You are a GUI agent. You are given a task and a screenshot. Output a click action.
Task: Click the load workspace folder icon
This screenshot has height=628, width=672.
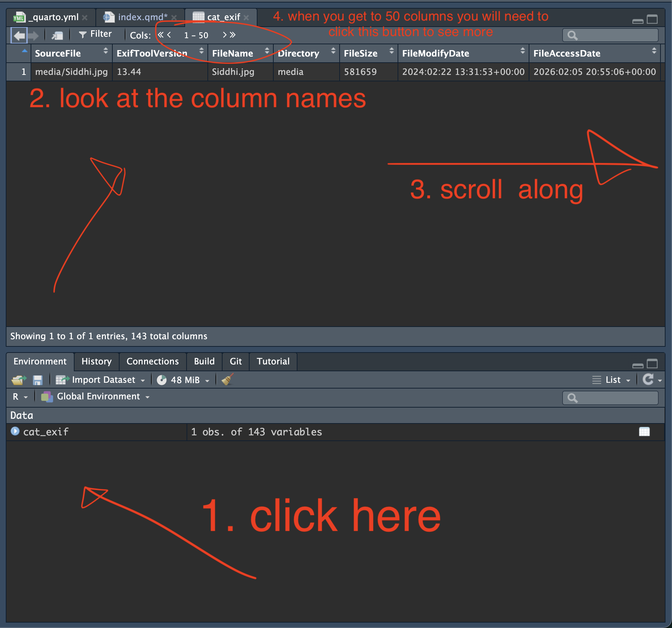pyautogui.click(x=19, y=380)
